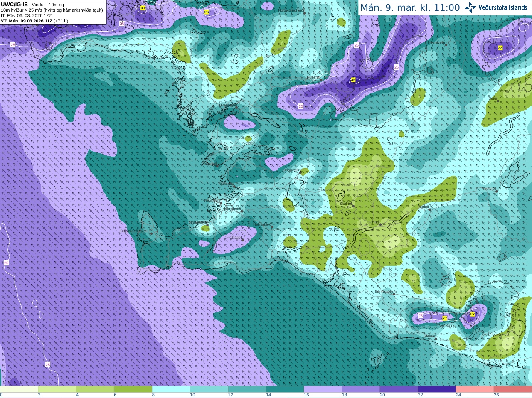The width and height of the screenshot is (532, 398).
Task: Click the legend scale number 8
Action: [x=153, y=395]
